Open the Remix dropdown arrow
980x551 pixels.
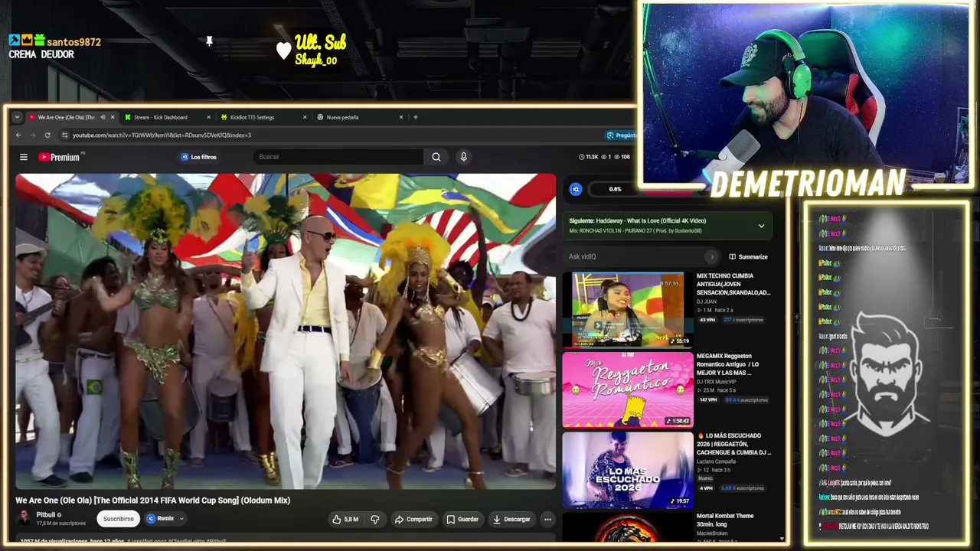tap(181, 519)
